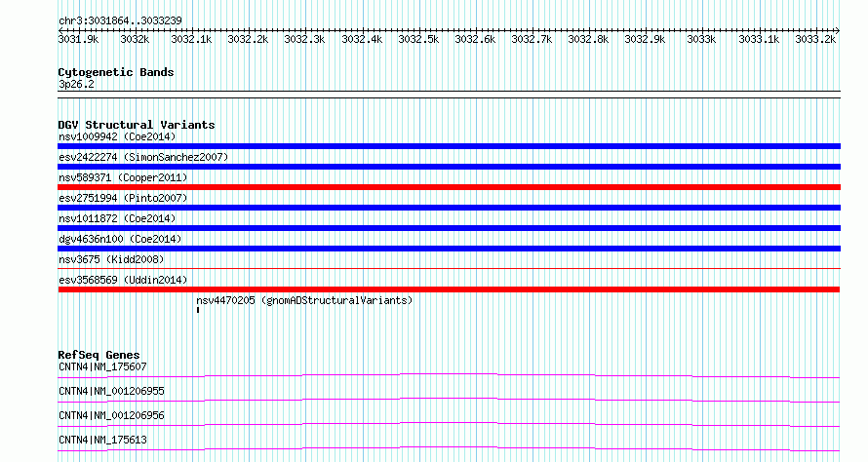This screenshot has height=462, width=868.
Task: Click the Cytogenetic Bands track title
Action: 116,72
